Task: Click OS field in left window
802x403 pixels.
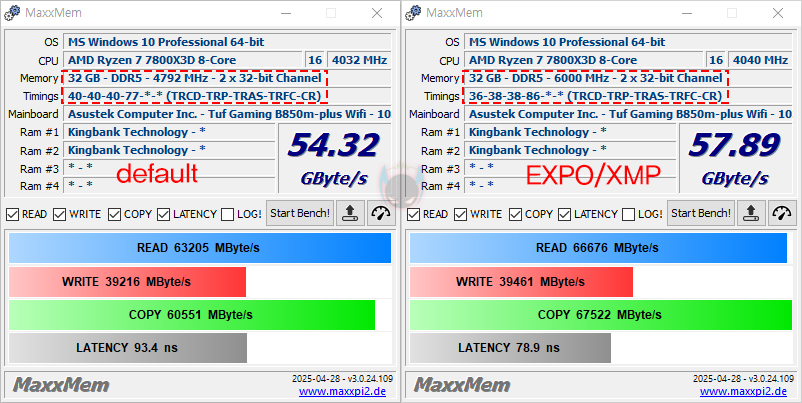Action: click(x=228, y=42)
